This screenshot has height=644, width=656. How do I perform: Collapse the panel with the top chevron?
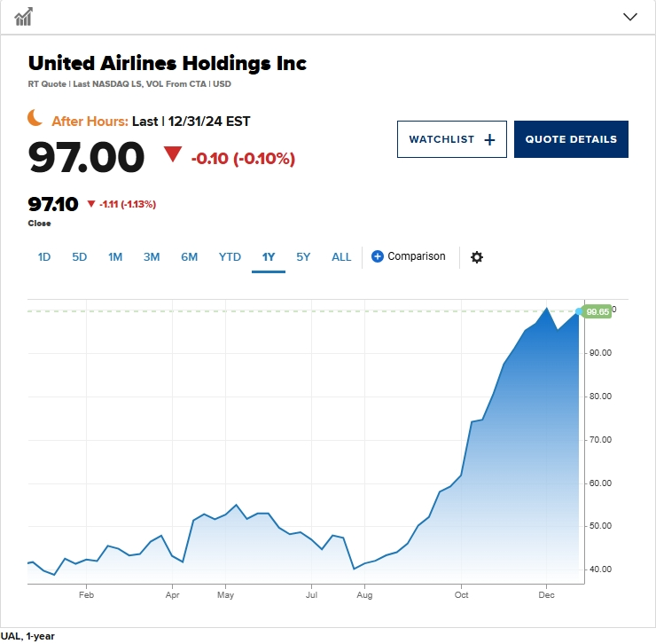tap(630, 17)
